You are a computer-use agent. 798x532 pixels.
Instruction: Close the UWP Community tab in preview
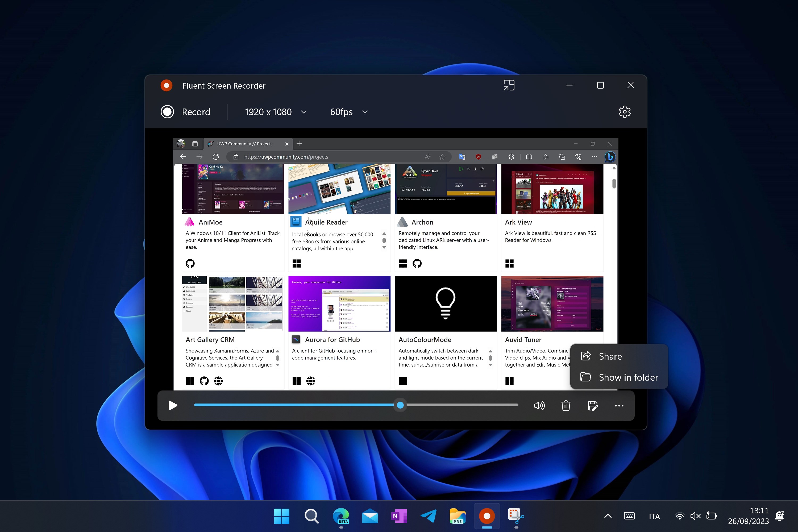pos(287,144)
